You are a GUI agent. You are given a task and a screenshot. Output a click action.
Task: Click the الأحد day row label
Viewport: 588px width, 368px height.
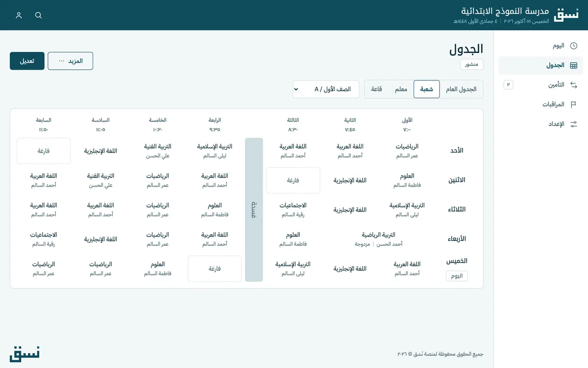tap(457, 151)
